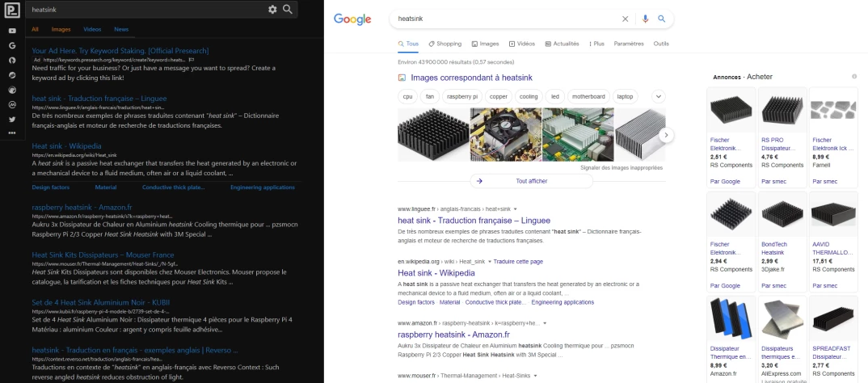Open the Plus more menu on Google

click(597, 44)
